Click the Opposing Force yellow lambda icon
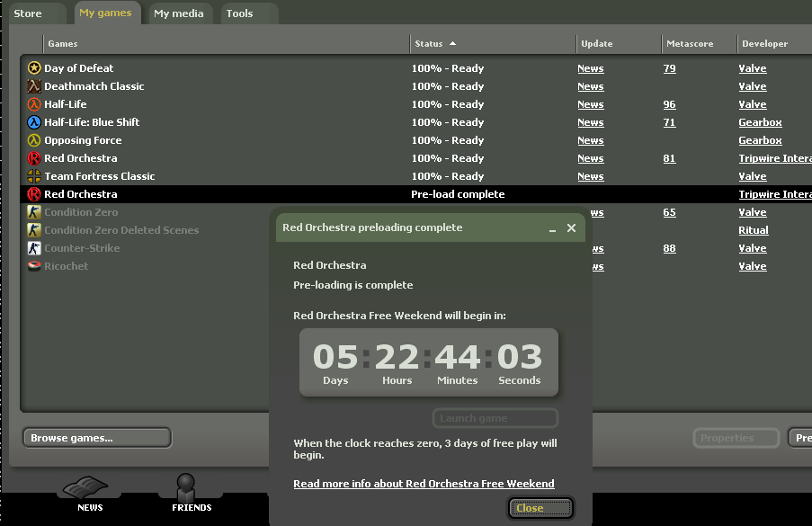Screen dimensions: 812x526 (x=34, y=140)
